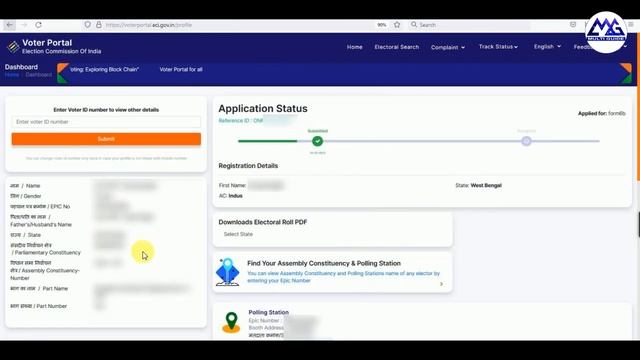Click the browser Search box
Image resolution: width=640 pixels, height=360 pixels.
[x=469, y=25]
